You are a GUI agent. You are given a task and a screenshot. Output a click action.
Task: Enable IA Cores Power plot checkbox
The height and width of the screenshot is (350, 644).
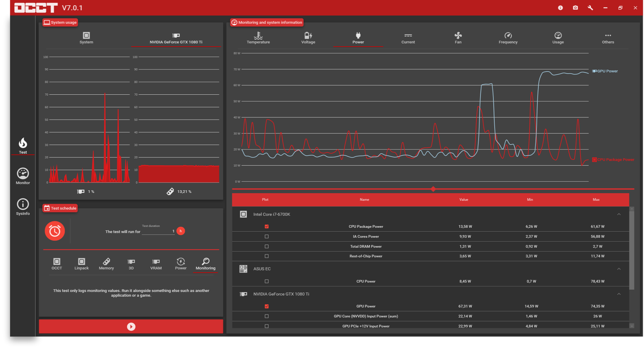[x=267, y=236]
